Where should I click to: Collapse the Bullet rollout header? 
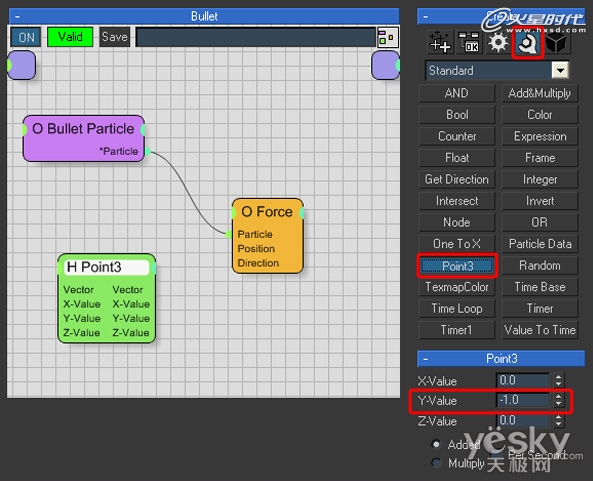17,17
